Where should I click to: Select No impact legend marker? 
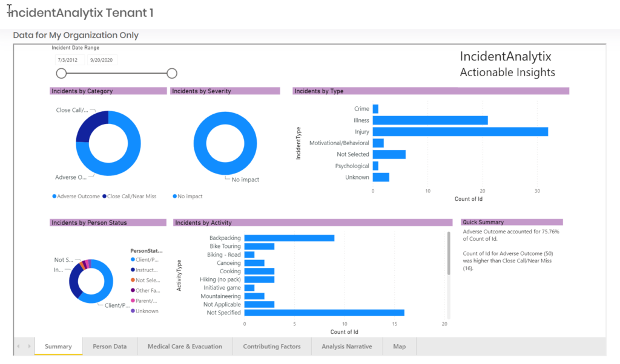(175, 197)
